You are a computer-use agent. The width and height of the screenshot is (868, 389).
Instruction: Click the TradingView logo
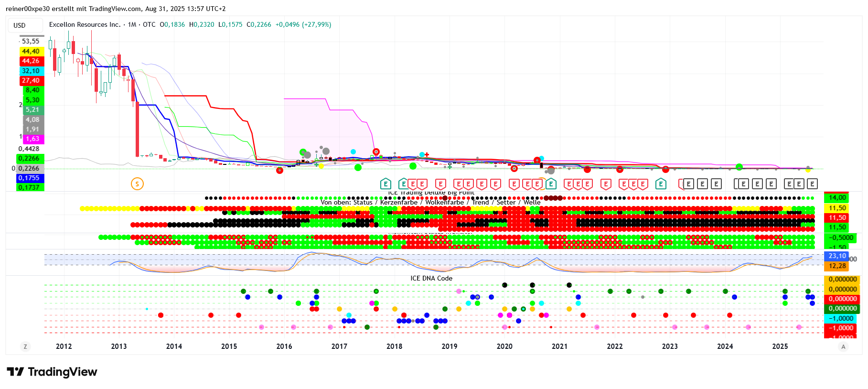click(52, 372)
